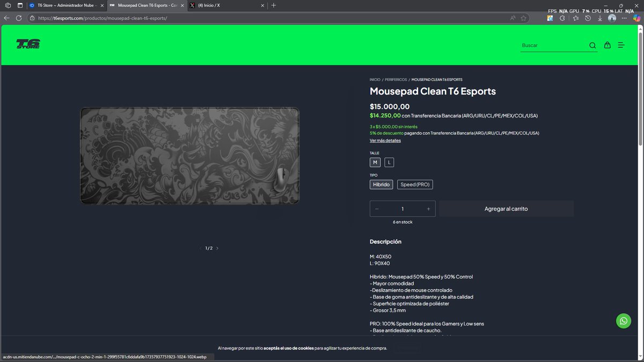Click the Grosor 3,5 mm line
Viewport: 644px width, 362px height.
pos(388,310)
